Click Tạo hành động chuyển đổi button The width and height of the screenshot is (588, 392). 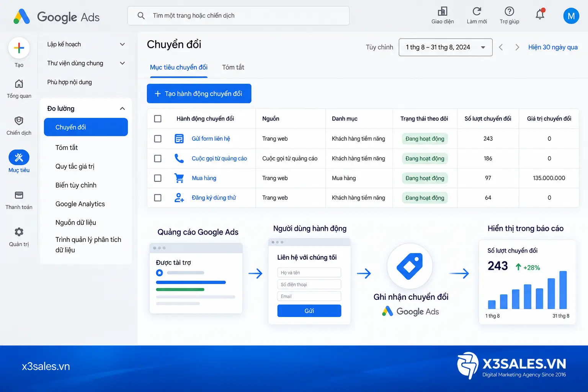(199, 93)
